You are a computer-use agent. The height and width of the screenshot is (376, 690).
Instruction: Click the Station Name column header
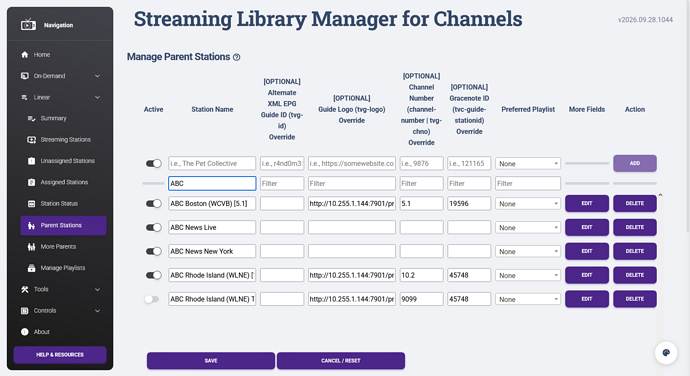pyautogui.click(x=212, y=109)
